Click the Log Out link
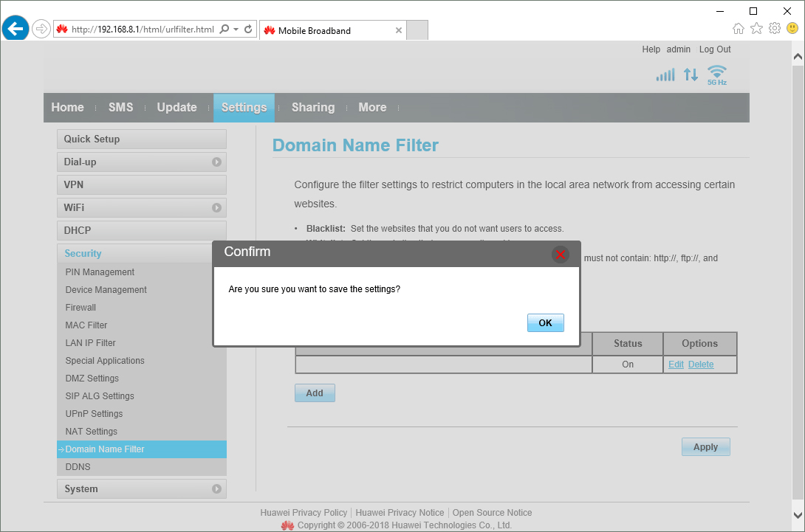This screenshot has height=532, width=805. pos(714,49)
